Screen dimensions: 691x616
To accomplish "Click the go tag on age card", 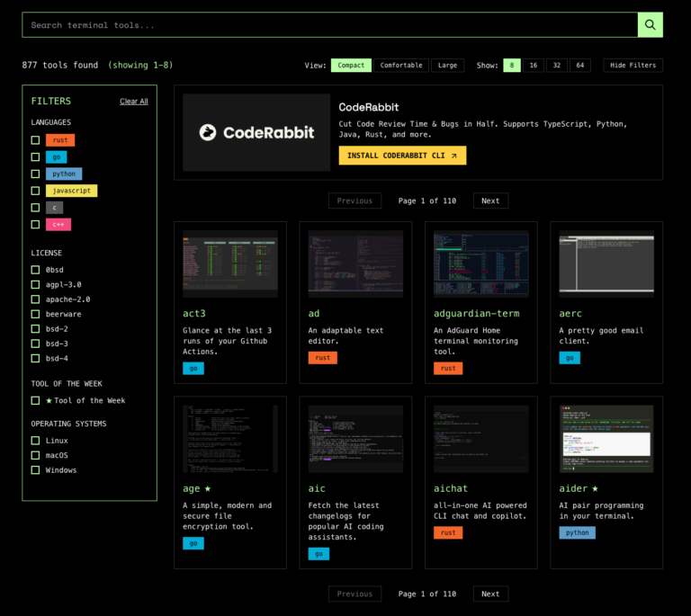I will click(x=193, y=543).
